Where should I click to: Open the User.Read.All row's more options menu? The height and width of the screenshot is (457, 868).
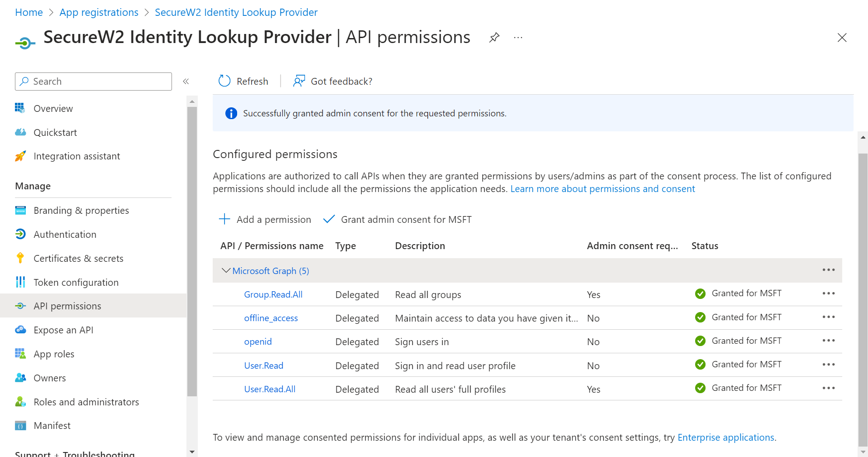pos(828,388)
